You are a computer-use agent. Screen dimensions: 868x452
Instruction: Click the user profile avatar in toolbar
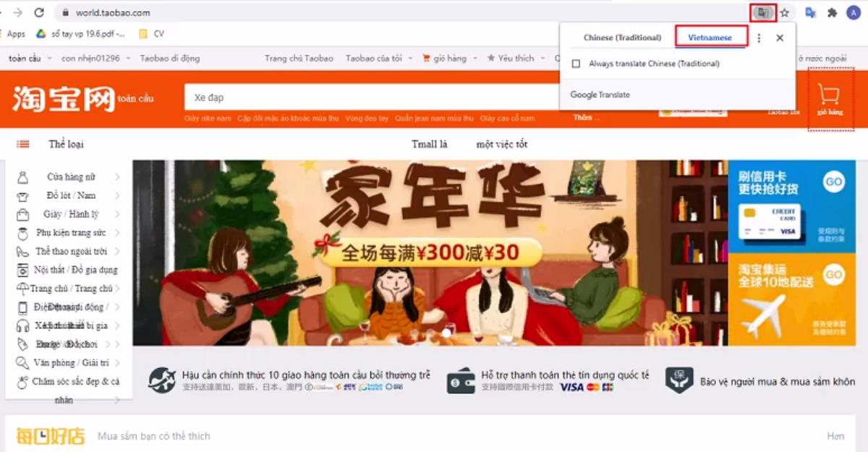coord(853,12)
